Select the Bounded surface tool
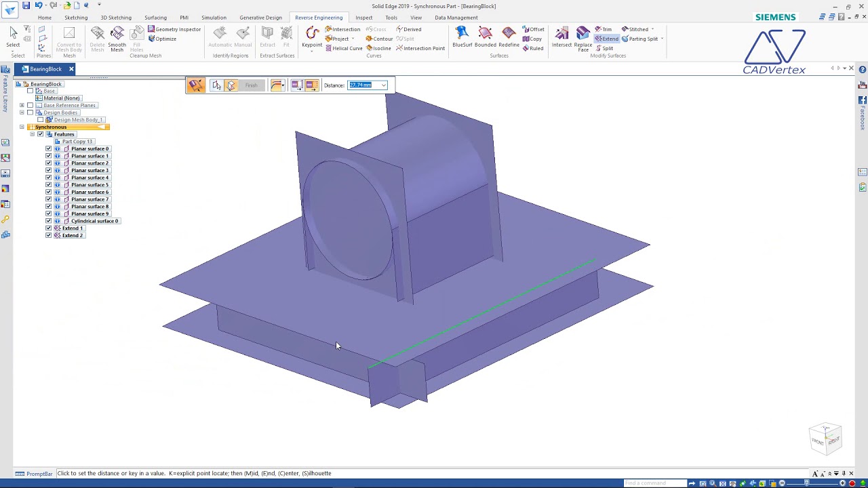 [x=485, y=37]
